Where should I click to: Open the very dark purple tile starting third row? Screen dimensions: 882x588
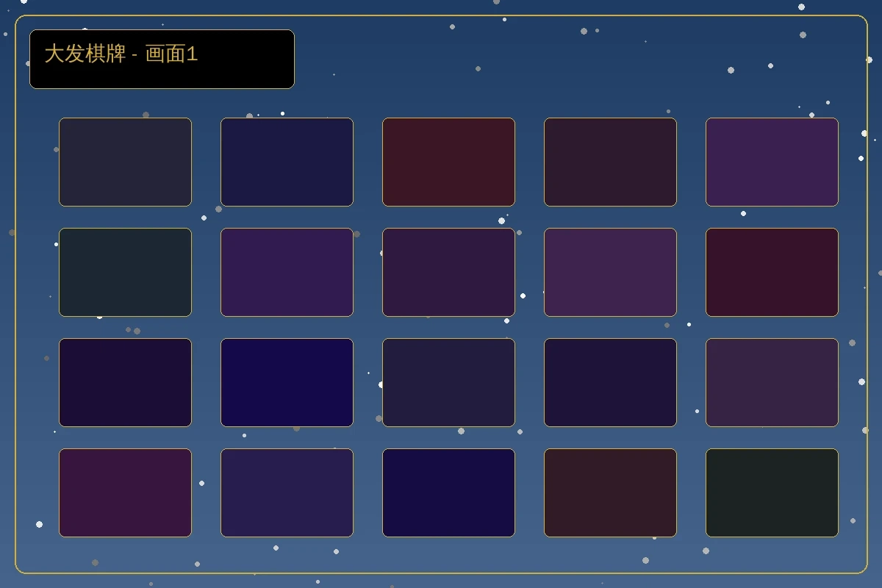pyautogui.click(x=125, y=382)
